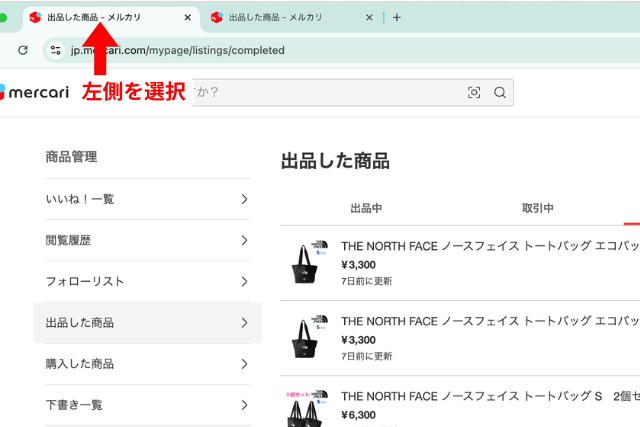Open 下書き一覧 sidebar link
The height and width of the screenshot is (427, 640).
point(74,405)
